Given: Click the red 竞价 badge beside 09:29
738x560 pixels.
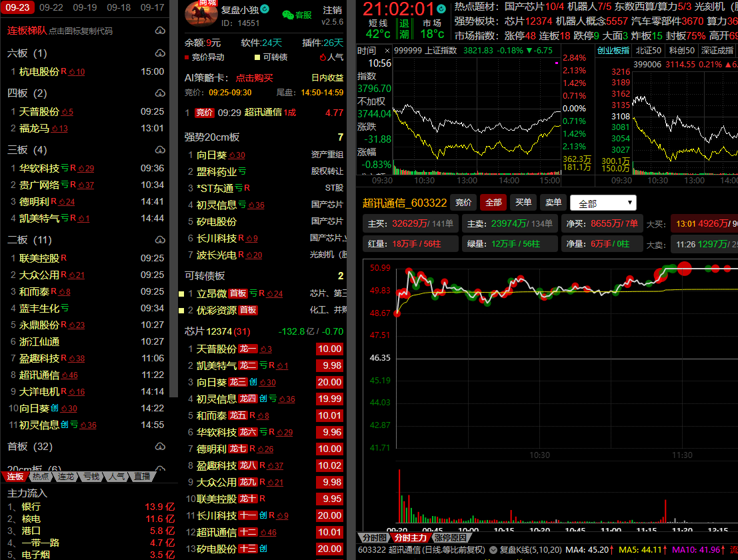Looking at the screenshot, I should click(x=204, y=113).
